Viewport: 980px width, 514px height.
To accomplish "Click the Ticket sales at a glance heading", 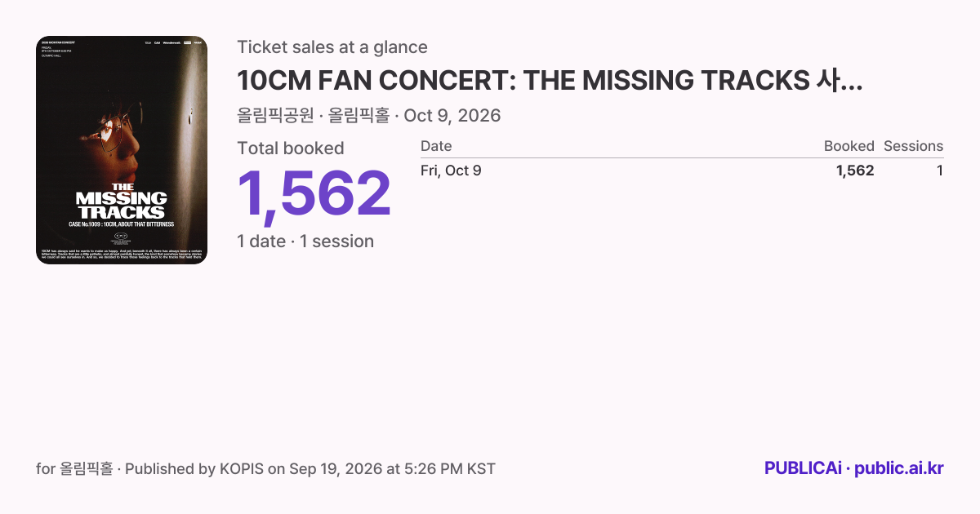I will point(332,47).
